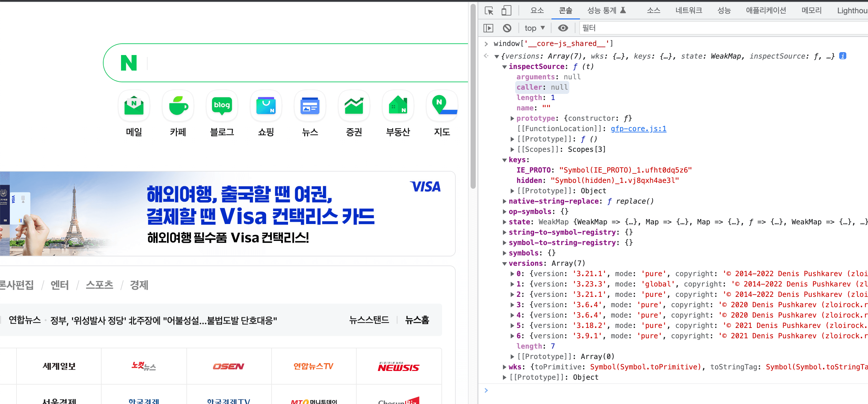Click the 쇼핑 shopping bag icon
The height and width of the screenshot is (404, 868).
(x=266, y=106)
